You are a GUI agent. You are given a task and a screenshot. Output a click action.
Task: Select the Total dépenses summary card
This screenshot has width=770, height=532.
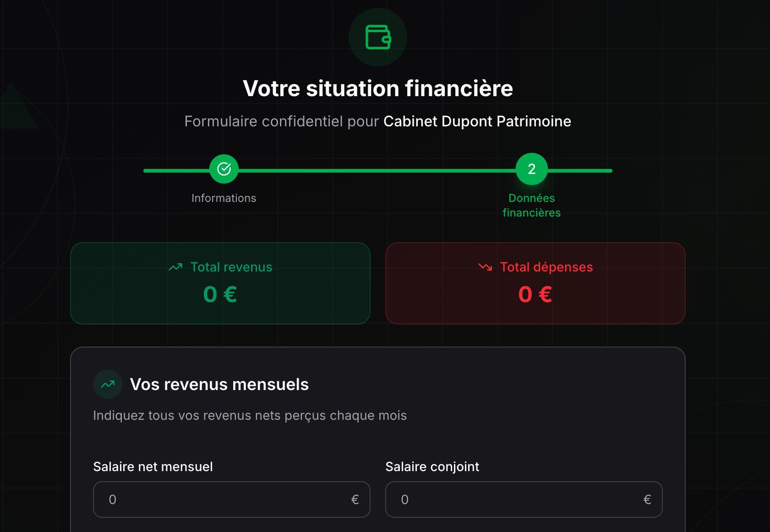[535, 283]
